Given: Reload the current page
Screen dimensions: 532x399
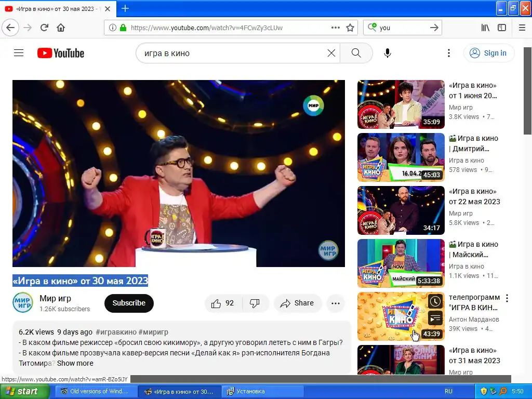Looking at the screenshot, I should [x=44, y=28].
